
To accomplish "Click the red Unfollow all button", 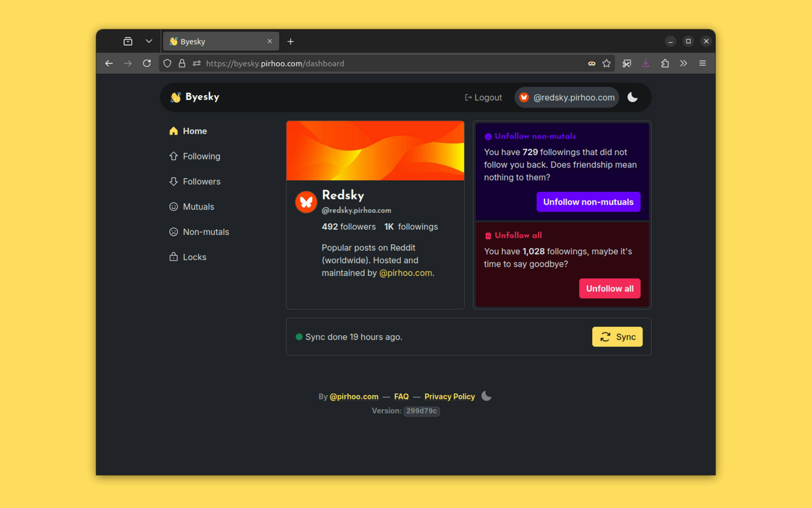I will pos(610,289).
